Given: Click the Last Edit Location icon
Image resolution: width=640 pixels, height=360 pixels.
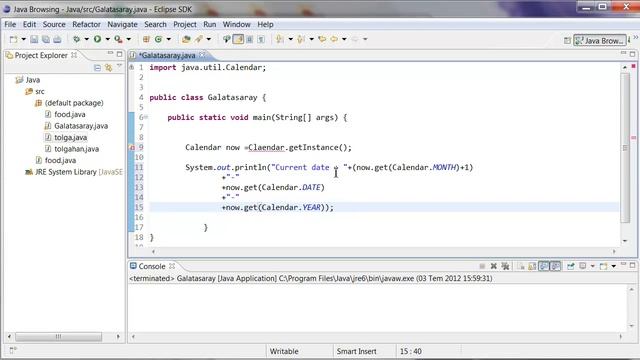Looking at the screenshot, I should tap(322, 39).
